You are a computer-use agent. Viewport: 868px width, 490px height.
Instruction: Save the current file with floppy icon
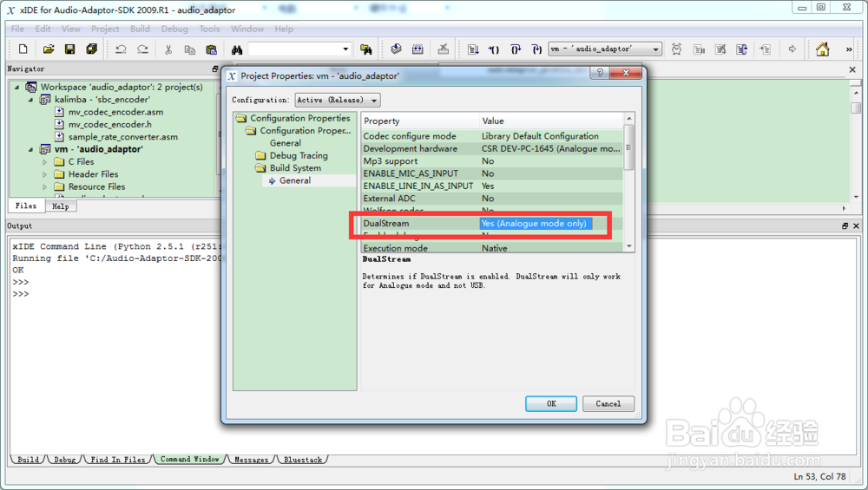point(69,49)
